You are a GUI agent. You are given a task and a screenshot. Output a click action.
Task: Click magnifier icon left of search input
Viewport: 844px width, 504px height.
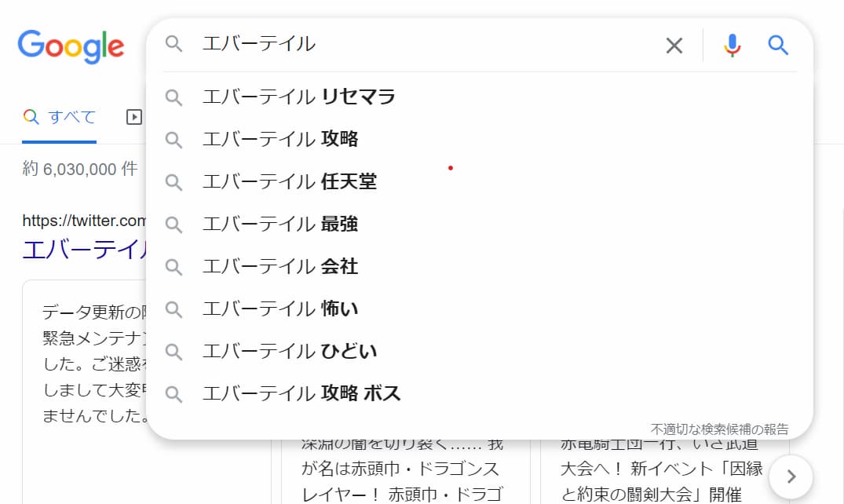[174, 44]
